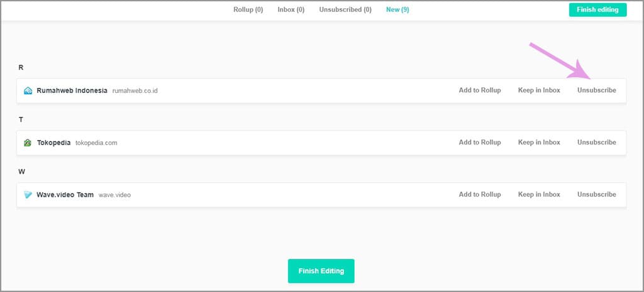This screenshot has height=292, width=644.
Task: Keep Tokopedia in Inbox
Action: (x=538, y=143)
